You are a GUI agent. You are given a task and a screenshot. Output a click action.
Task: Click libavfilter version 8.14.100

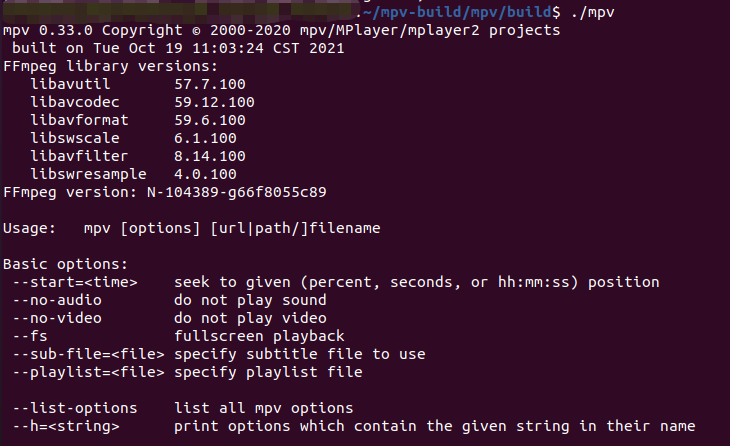[x=210, y=156]
